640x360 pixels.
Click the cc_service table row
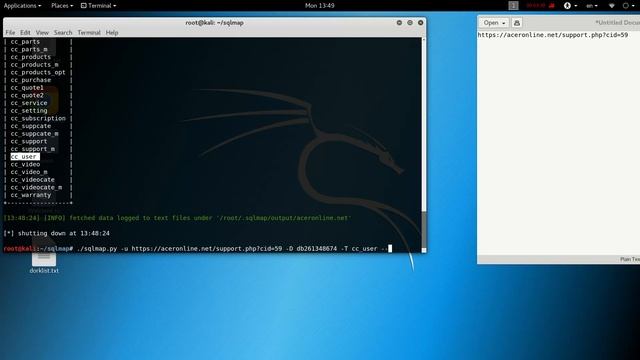point(29,103)
